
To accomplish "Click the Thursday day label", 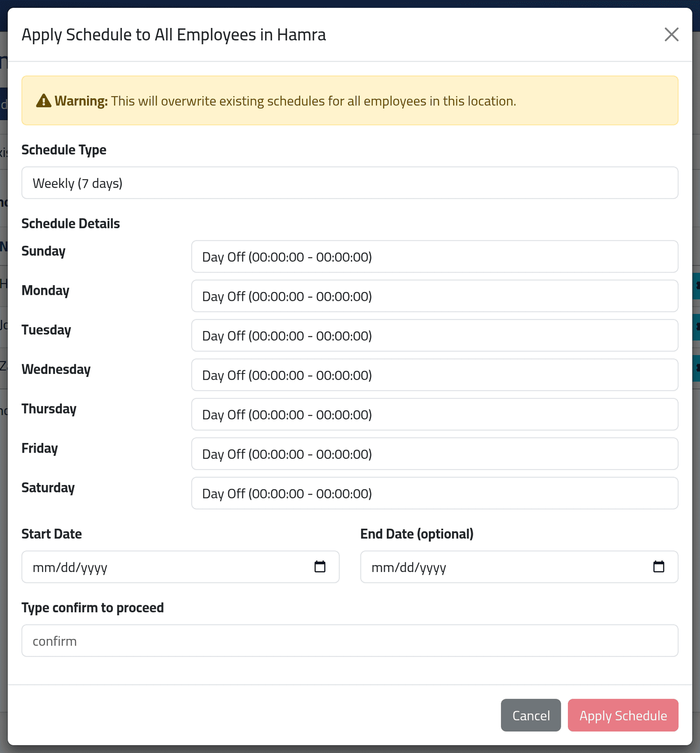I will click(x=49, y=409).
